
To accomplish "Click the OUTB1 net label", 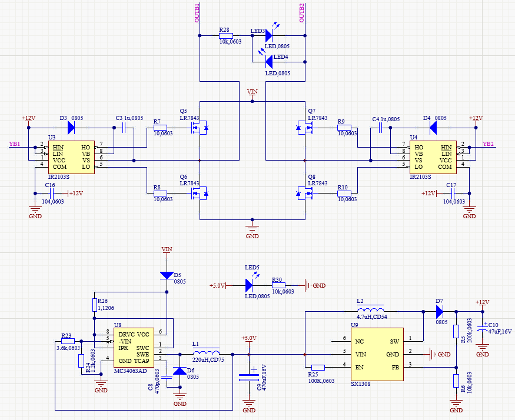I will click(x=197, y=13).
